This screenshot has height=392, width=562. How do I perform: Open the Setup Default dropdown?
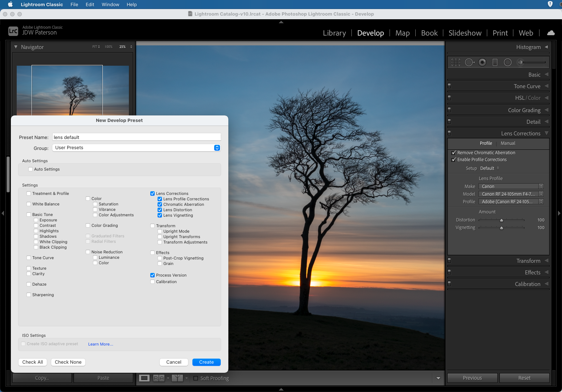(489, 168)
